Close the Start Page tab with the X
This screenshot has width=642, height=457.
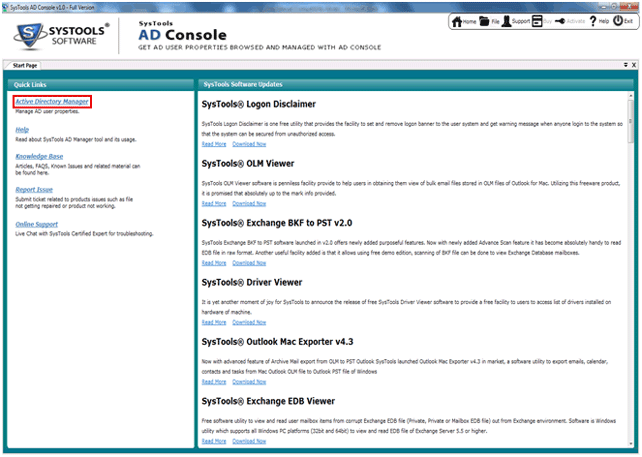[x=633, y=65]
